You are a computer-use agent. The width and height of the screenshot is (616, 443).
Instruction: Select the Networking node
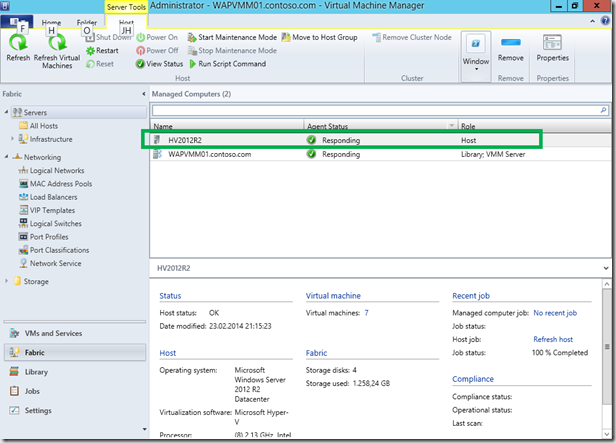pos(37,157)
